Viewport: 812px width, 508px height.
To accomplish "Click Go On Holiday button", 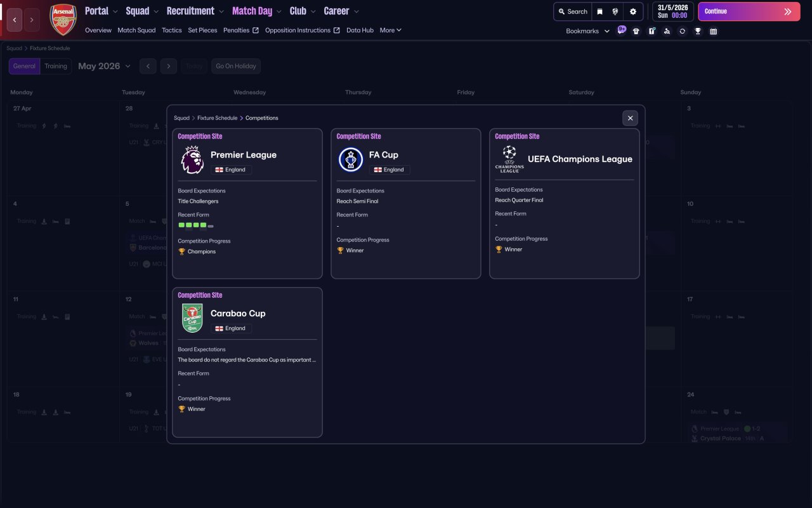I will [236, 66].
